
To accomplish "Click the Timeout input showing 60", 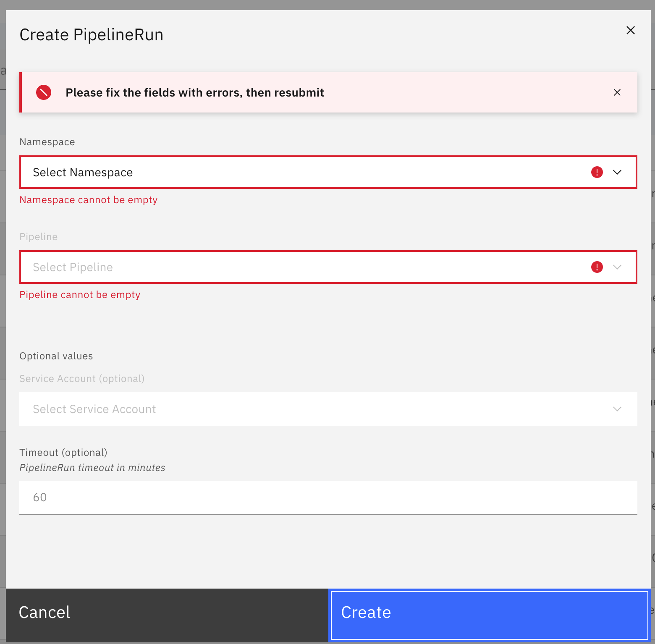I will [x=294, y=497].
